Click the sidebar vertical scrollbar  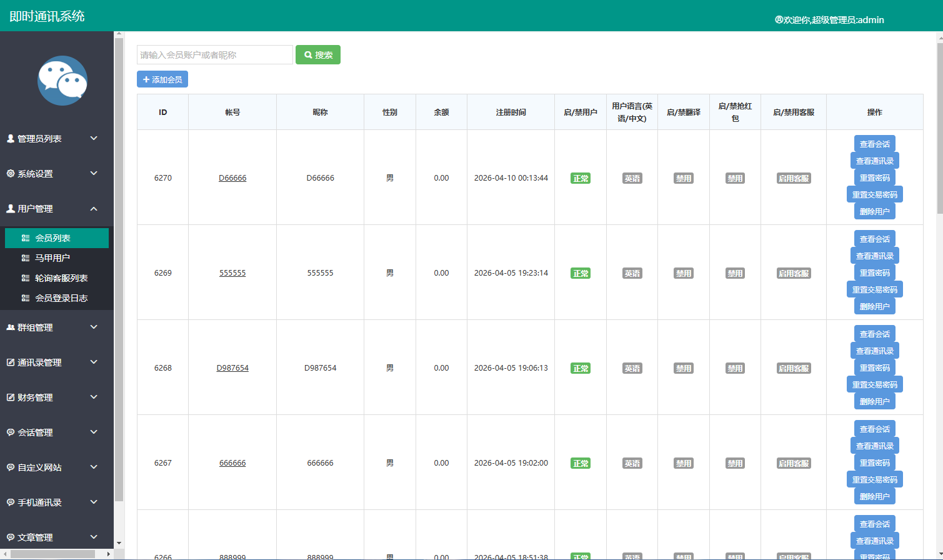(x=119, y=269)
